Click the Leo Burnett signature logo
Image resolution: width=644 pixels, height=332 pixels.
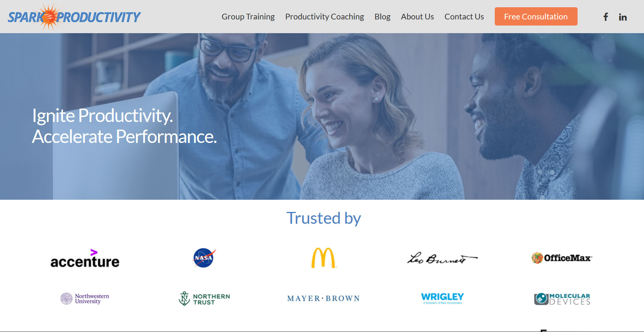click(442, 258)
